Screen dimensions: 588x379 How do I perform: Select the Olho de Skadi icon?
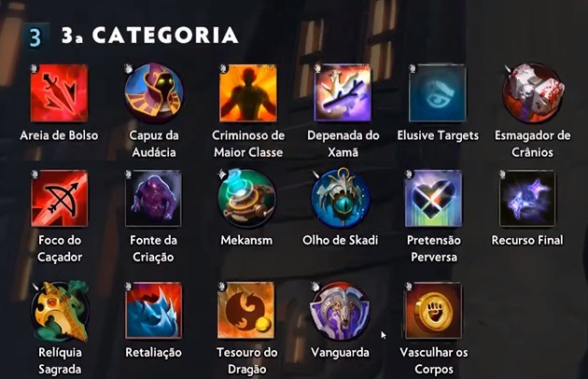(341, 198)
